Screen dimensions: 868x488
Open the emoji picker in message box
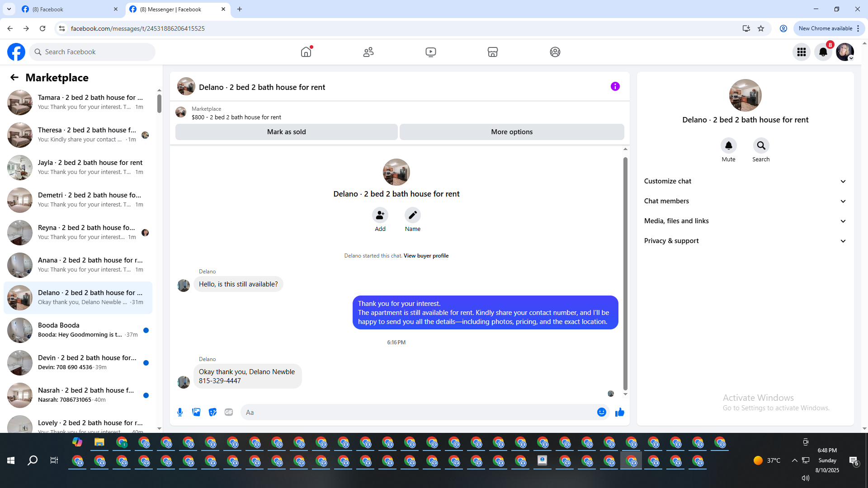[x=601, y=412]
